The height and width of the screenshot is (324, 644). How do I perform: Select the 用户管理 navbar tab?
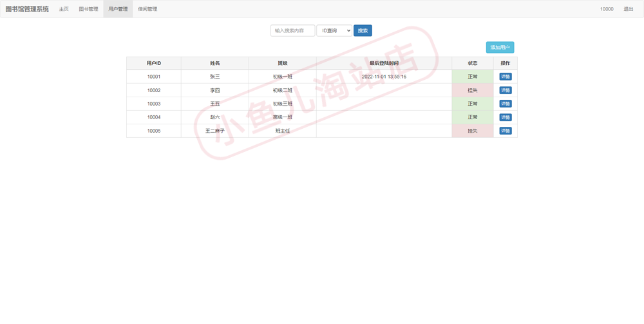(x=118, y=9)
